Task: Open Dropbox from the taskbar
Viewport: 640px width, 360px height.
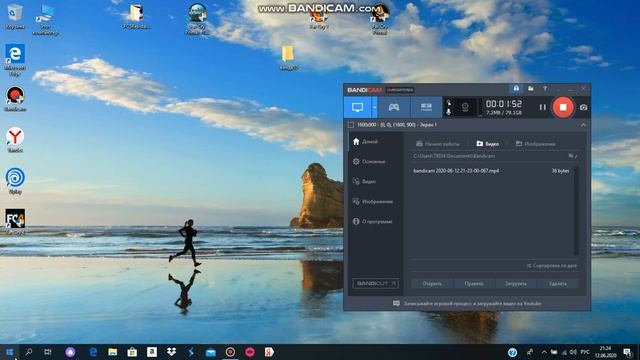Action: click(171, 352)
